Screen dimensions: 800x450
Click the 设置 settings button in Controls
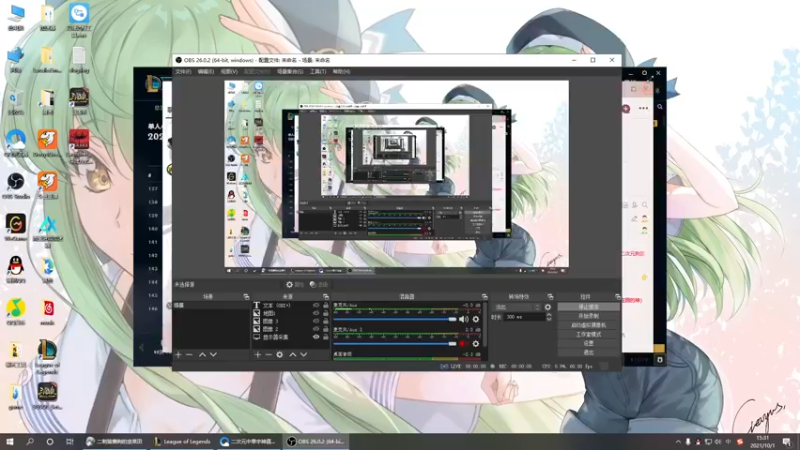(588, 343)
